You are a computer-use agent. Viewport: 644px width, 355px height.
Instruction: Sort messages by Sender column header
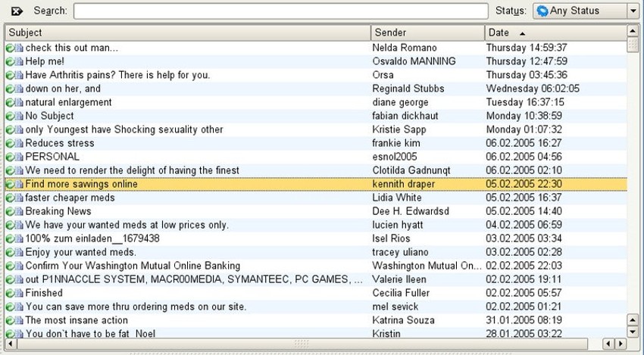tap(427, 33)
